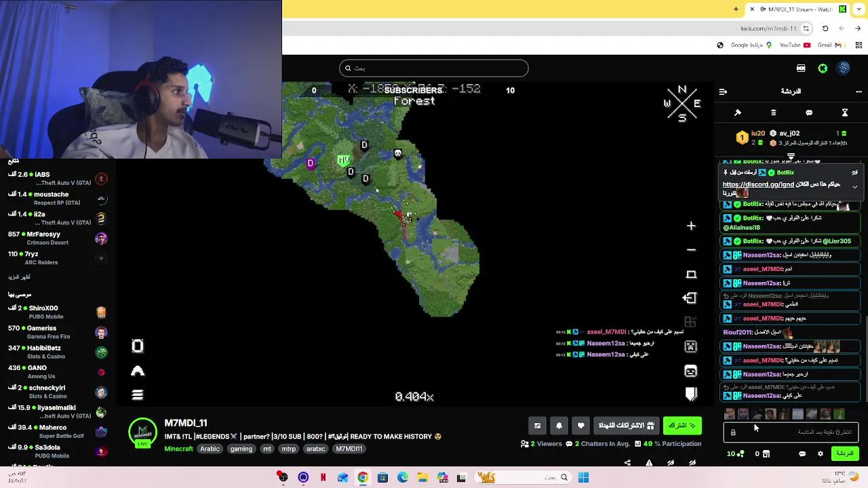Screen dimensions: 868x488
Task: Select the Arabic tag
Action: [210, 449]
